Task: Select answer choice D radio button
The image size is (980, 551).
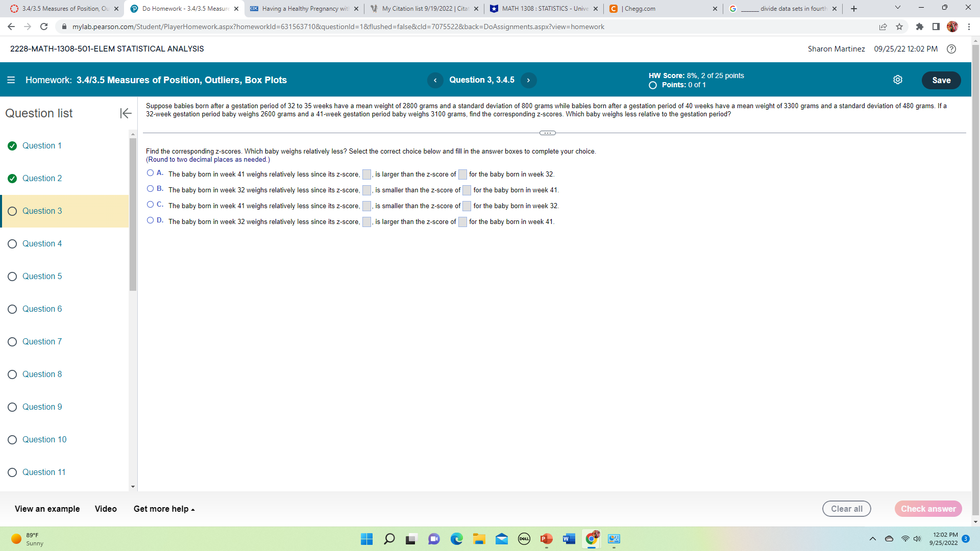Action: point(150,220)
